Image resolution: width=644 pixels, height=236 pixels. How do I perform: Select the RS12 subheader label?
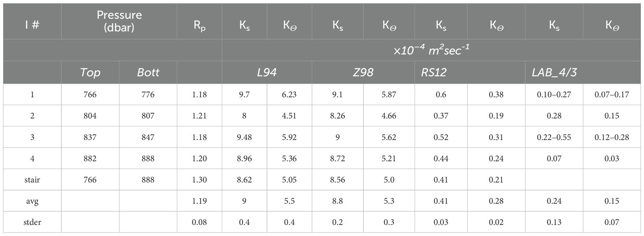coord(431,73)
